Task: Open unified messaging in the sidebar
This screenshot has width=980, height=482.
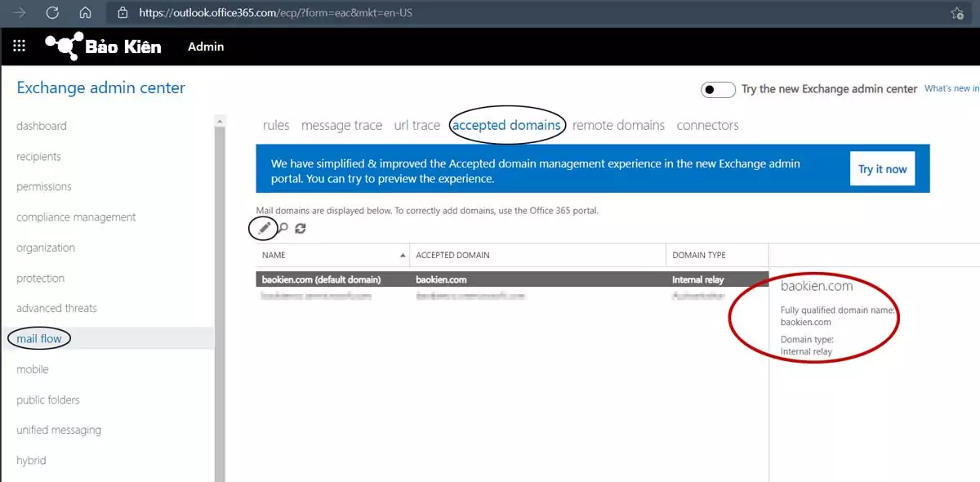Action: click(x=59, y=430)
